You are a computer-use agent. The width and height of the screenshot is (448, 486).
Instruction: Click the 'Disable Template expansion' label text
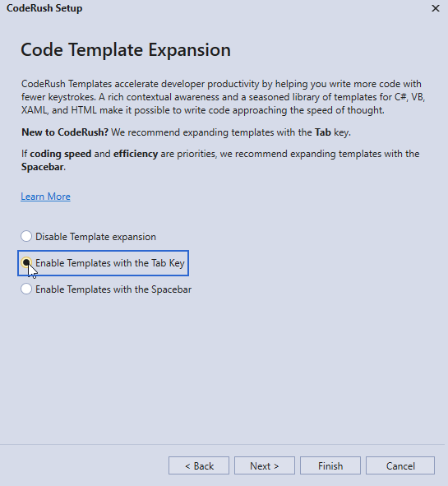95,237
